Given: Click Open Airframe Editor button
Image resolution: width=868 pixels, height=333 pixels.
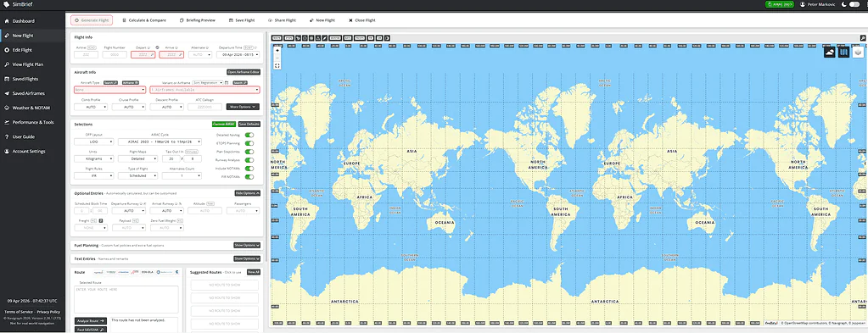Looking at the screenshot, I should (243, 72).
